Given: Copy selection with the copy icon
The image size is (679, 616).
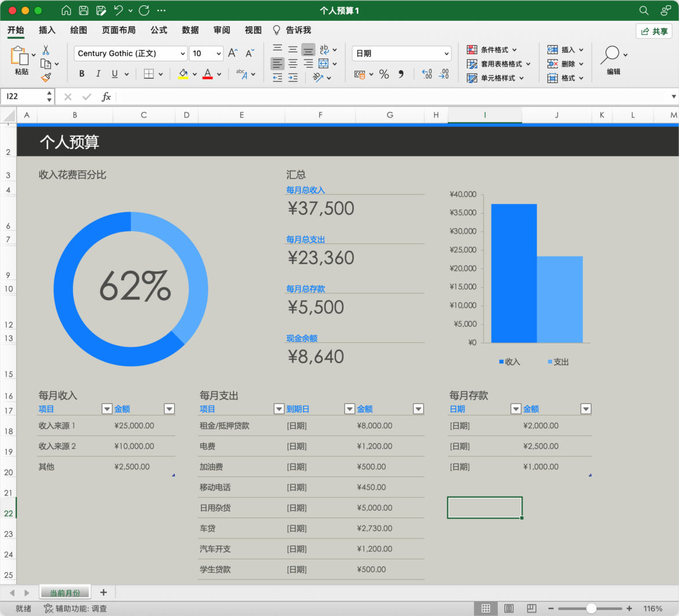Looking at the screenshot, I should (46, 64).
